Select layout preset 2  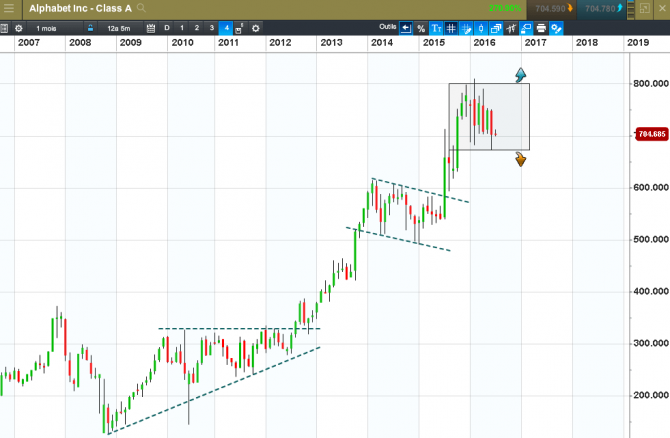tap(197, 28)
